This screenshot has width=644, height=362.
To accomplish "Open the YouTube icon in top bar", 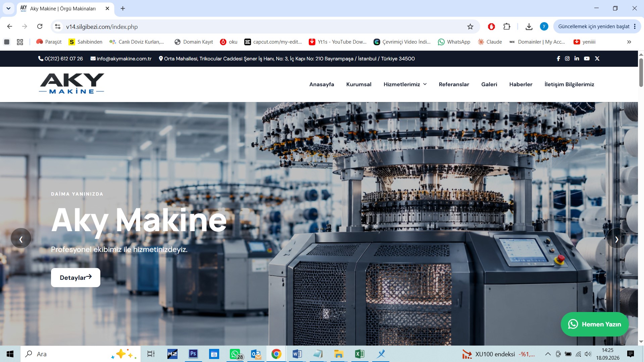I will coord(587,58).
